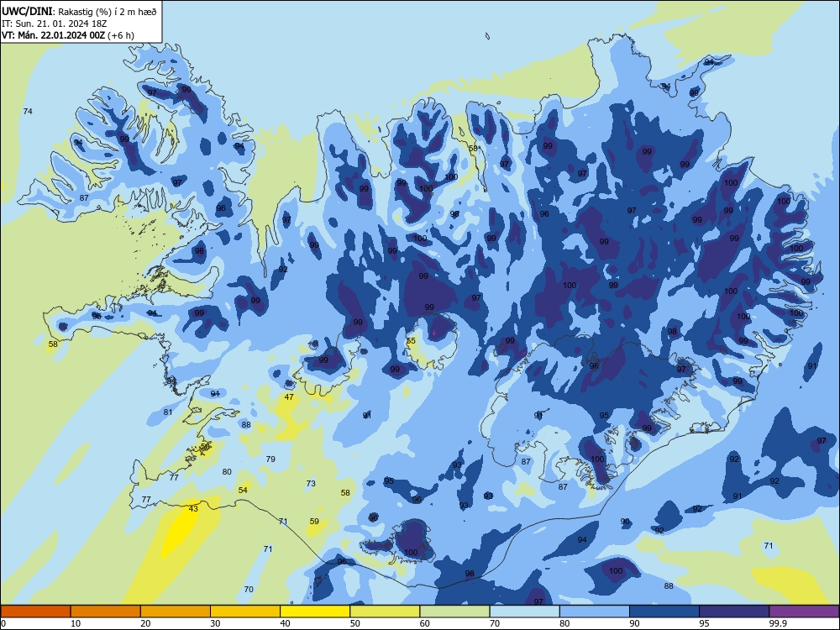
Task: Click the golden 30–40 legend swatch
Action: point(245,612)
